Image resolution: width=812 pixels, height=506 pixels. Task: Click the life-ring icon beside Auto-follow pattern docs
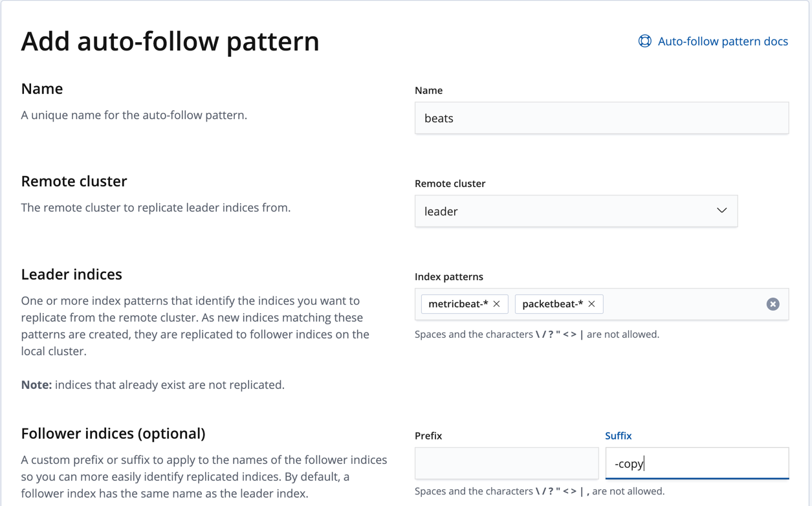tap(644, 41)
